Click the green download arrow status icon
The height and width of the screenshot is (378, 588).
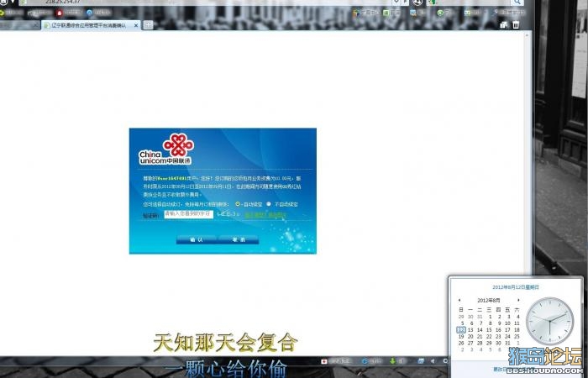click(x=392, y=360)
